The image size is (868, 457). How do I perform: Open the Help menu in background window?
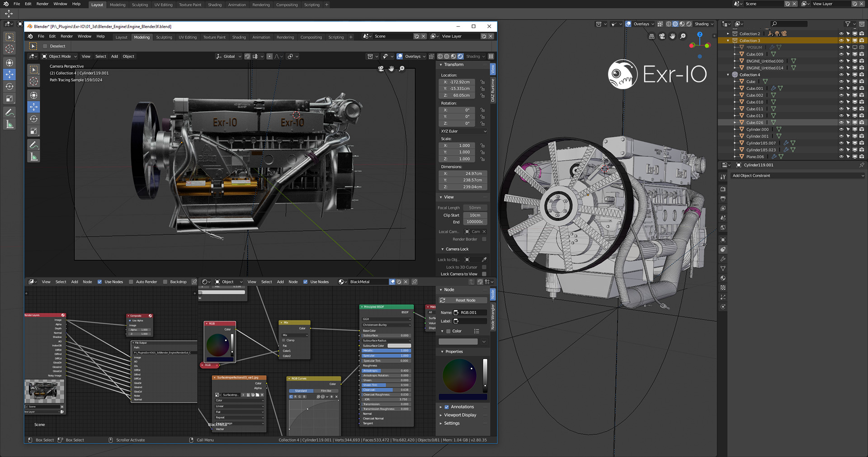(x=76, y=4)
